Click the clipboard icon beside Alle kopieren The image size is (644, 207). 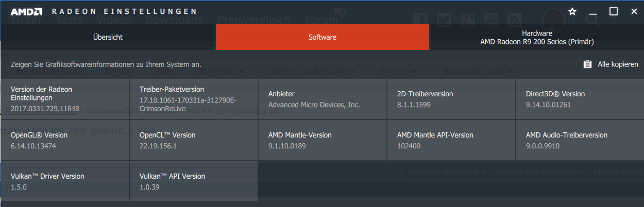[x=587, y=64]
